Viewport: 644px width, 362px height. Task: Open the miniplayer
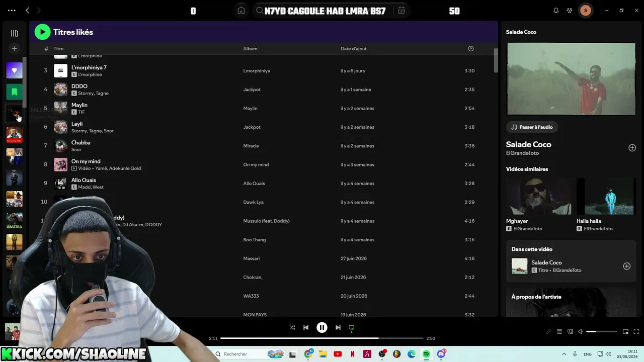click(x=625, y=331)
